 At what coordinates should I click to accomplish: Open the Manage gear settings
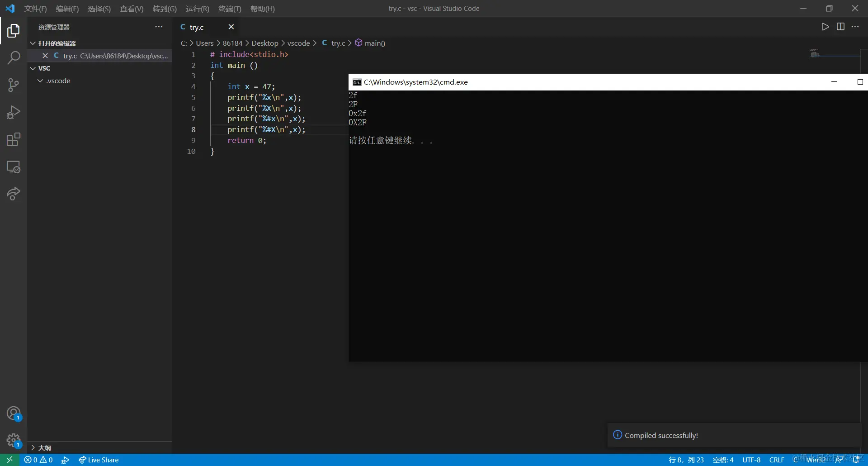pyautogui.click(x=14, y=440)
